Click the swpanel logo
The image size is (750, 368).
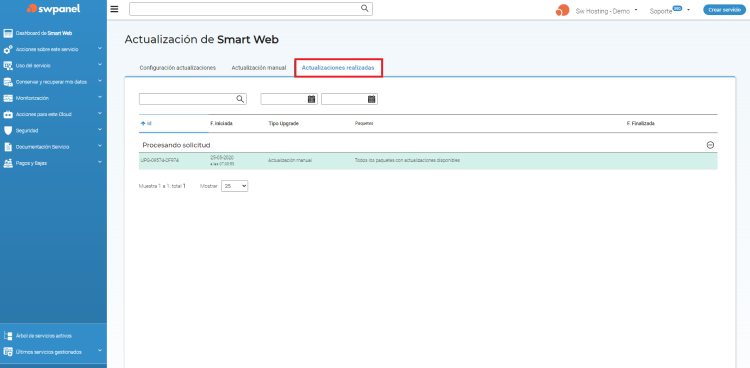coord(53,9)
